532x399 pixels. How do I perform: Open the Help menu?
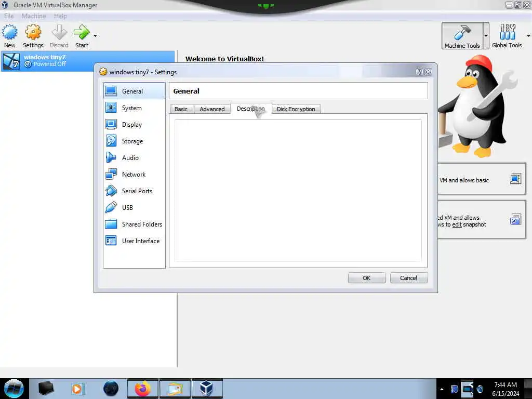pyautogui.click(x=60, y=16)
